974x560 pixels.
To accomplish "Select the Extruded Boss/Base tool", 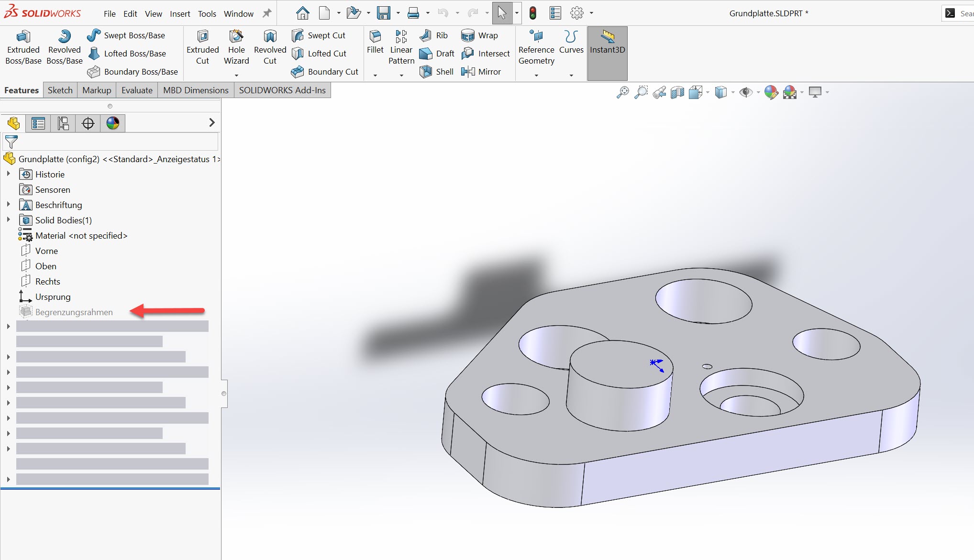I will pos(23,47).
